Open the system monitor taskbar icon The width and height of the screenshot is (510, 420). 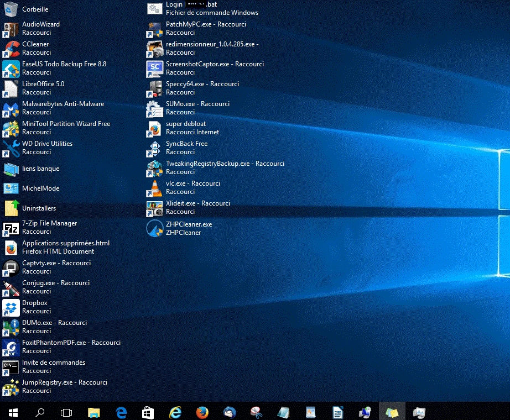click(x=419, y=412)
